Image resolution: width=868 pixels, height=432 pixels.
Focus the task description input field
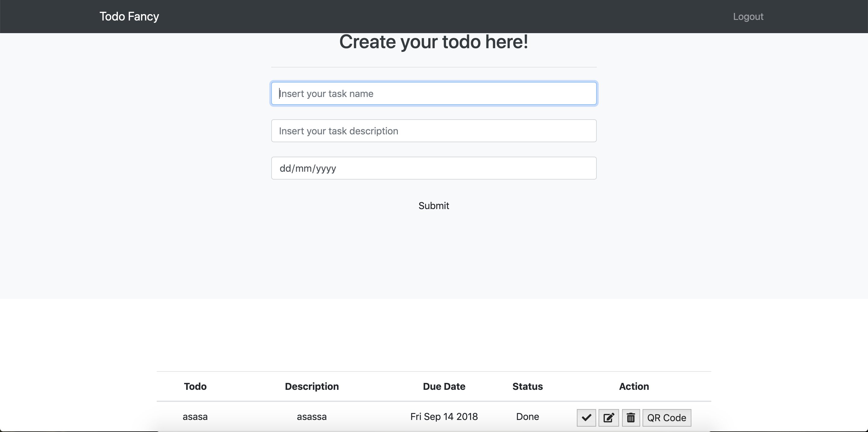434,131
